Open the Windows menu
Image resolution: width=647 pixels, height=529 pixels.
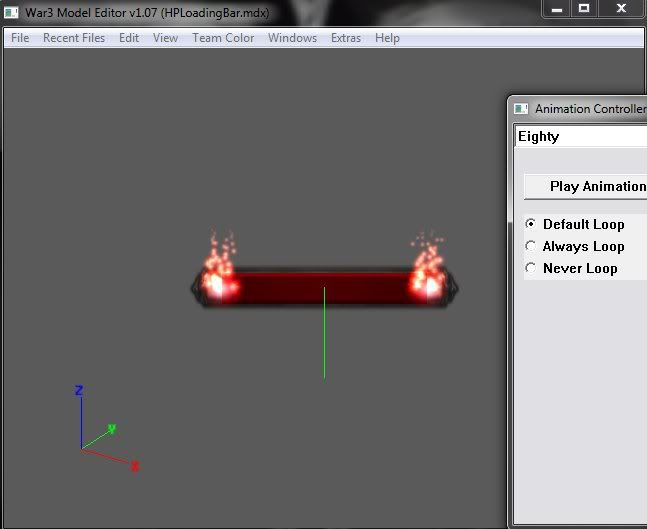tap(293, 38)
